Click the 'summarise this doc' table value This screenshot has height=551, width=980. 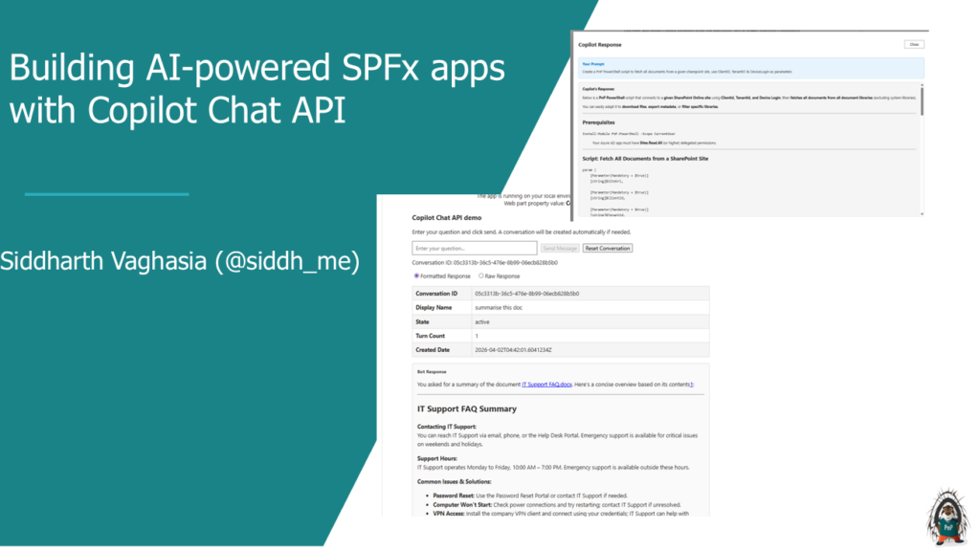499,307
